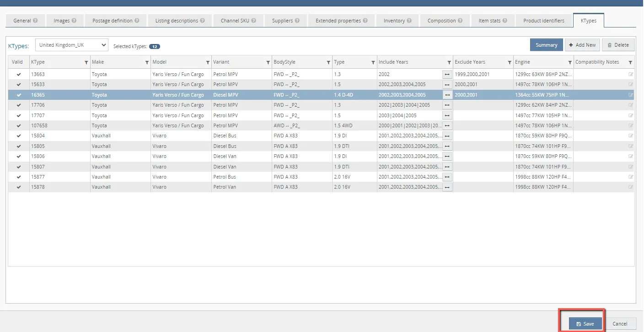Filter the Variant column
Screen dimensions: 644x332
(x=268, y=62)
